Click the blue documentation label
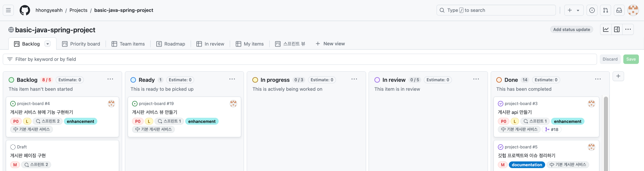This screenshot has width=644, height=171. click(527, 165)
